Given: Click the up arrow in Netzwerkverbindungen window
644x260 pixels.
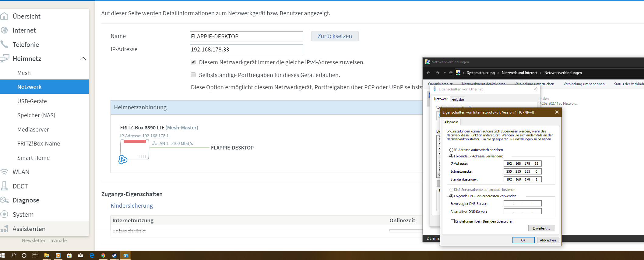Looking at the screenshot, I should pos(451,73).
